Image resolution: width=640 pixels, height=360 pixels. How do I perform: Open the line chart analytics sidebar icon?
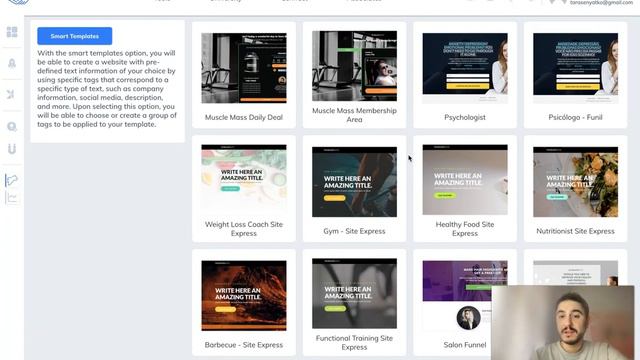pyautogui.click(x=12, y=198)
